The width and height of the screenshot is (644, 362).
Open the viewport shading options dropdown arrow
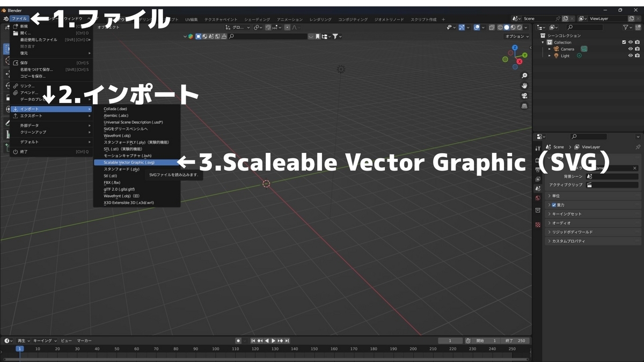(x=525, y=27)
